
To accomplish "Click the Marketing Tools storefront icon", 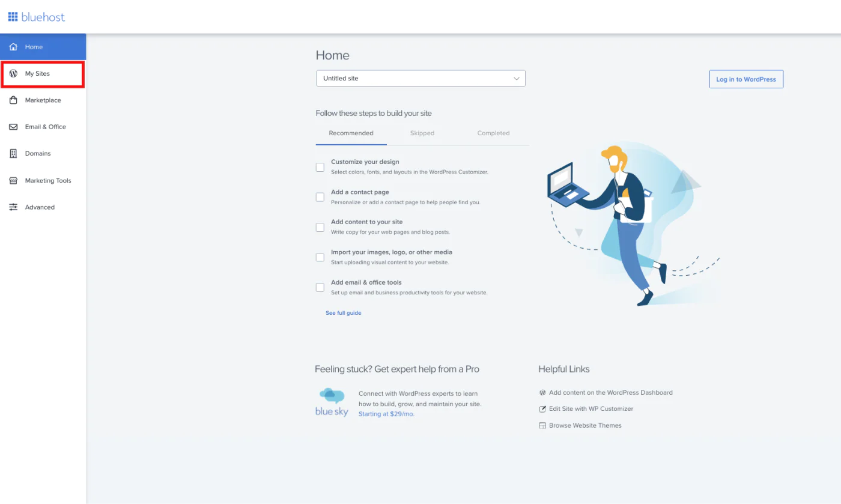I will 13,180.
